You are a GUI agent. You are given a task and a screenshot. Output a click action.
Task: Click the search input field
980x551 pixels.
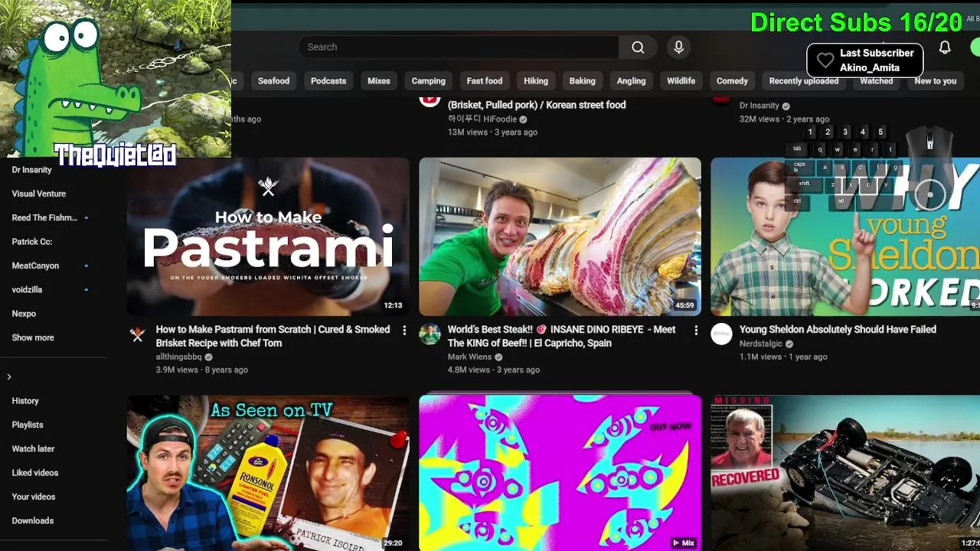tap(459, 47)
